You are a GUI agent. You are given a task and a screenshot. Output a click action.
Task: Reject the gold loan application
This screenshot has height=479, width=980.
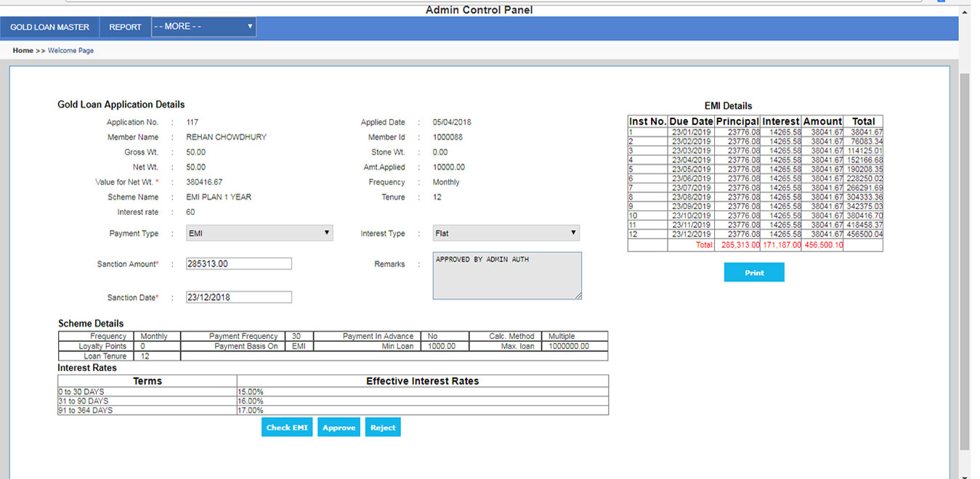click(x=383, y=427)
